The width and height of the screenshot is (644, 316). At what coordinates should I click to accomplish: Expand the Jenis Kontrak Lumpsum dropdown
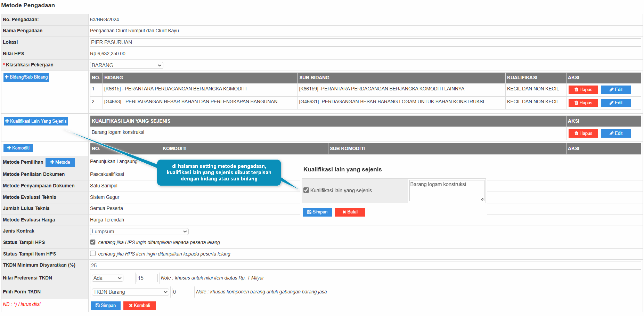click(x=139, y=232)
